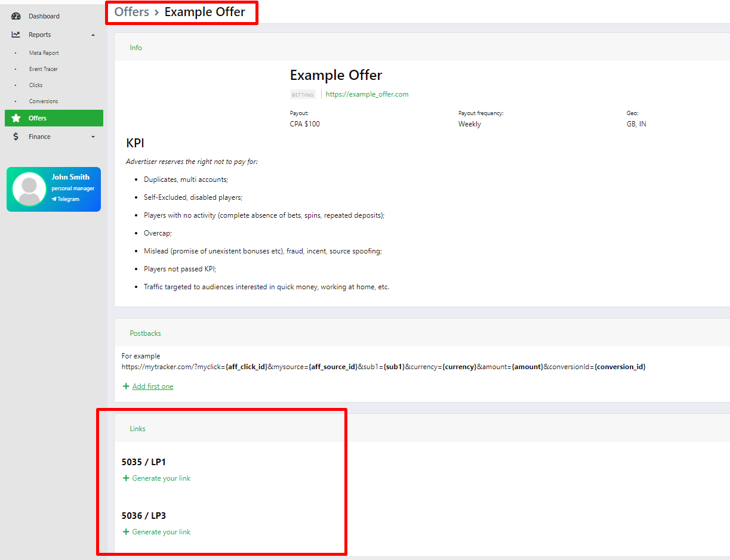Open Conversions report
Screen dimensions: 730x560
click(44, 101)
